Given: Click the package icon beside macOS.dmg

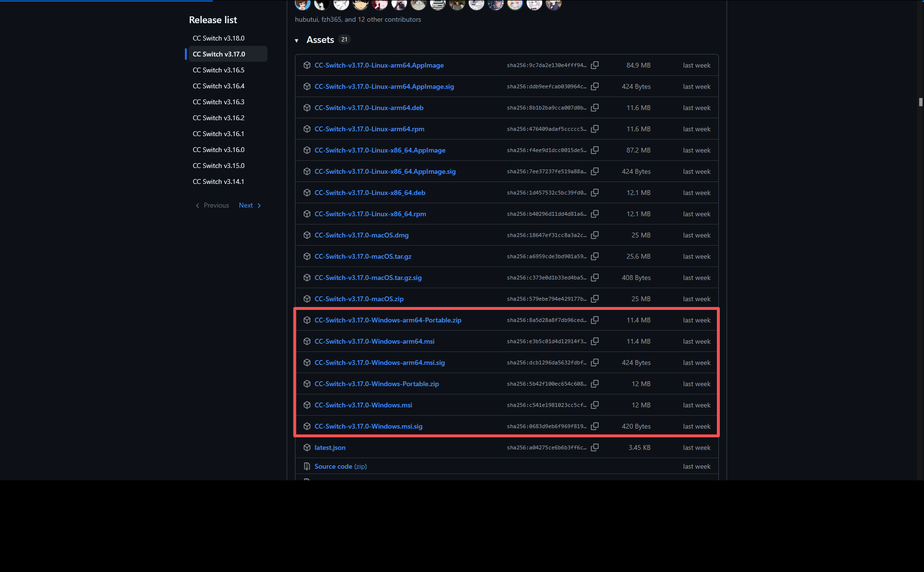Looking at the screenshot, I should [x=307, y=235].
